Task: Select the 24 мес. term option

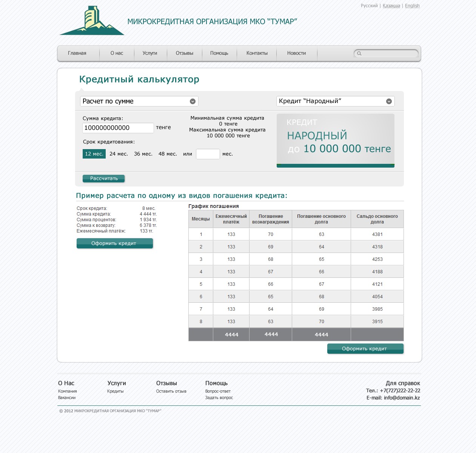Action: [x=119, y=154]
